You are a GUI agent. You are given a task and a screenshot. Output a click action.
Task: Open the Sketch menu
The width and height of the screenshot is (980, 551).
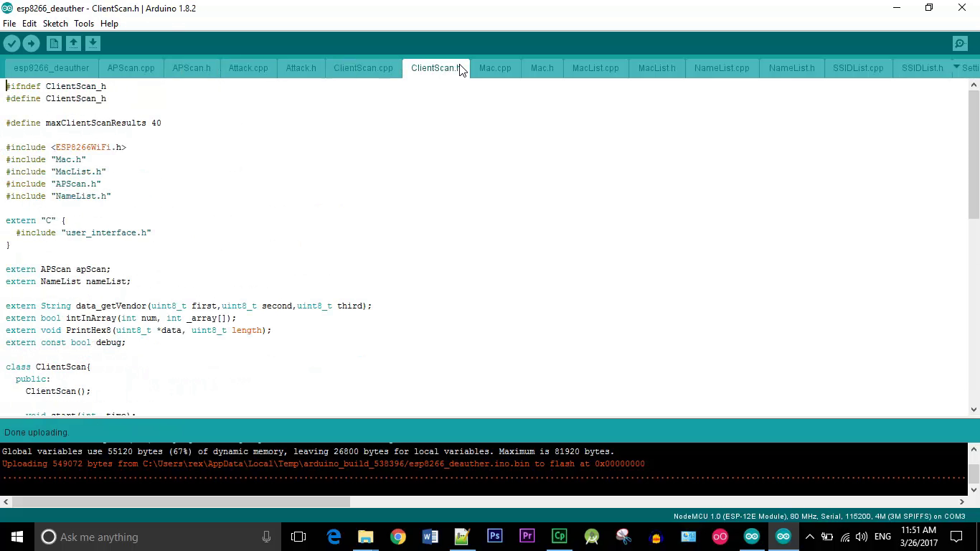click(x=55, y=24)
